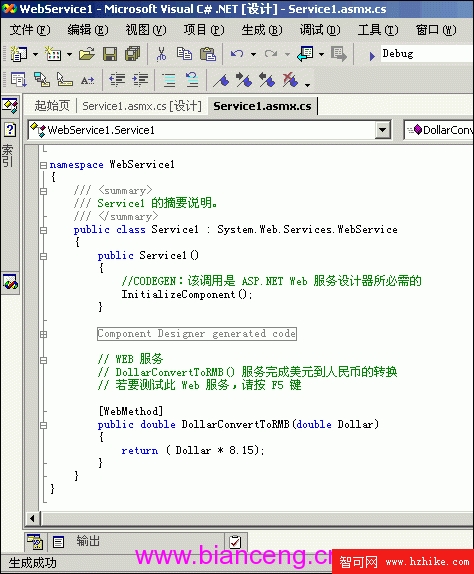Cut selection with the scissors icon
This screenshot has height=574, width=474.
[x=161, y=54]
